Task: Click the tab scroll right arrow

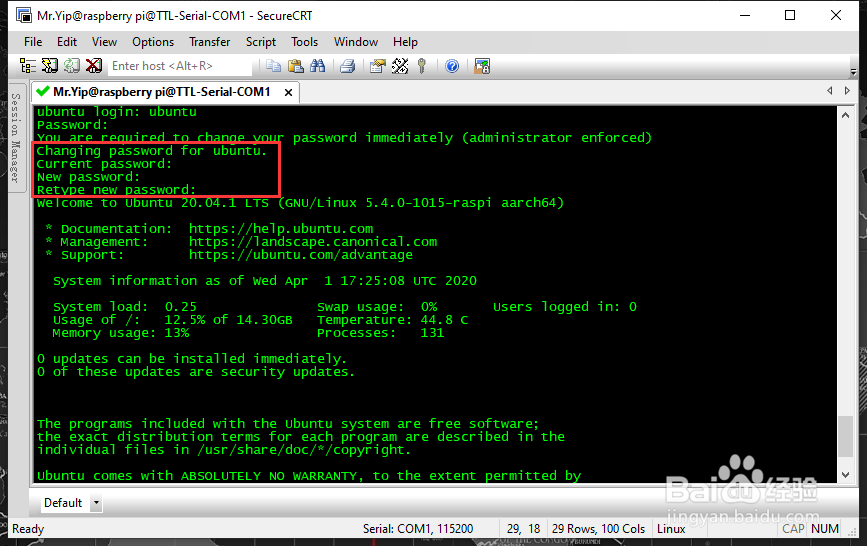Action: click(x=847, y=91)
